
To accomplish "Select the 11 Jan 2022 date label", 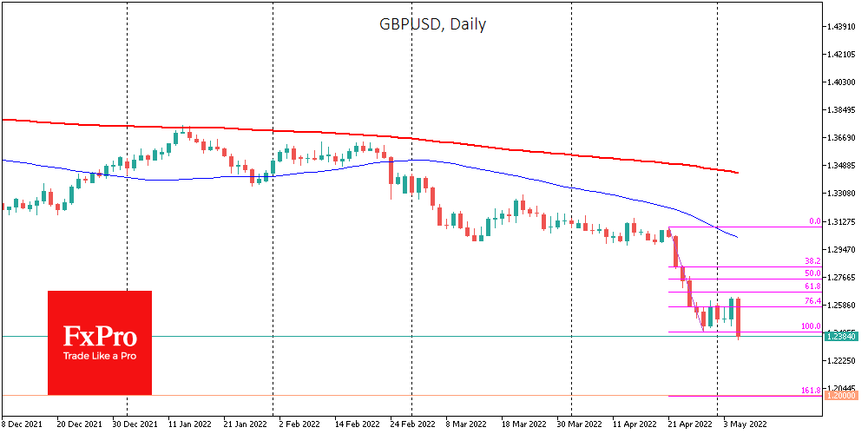I will 189,424.
